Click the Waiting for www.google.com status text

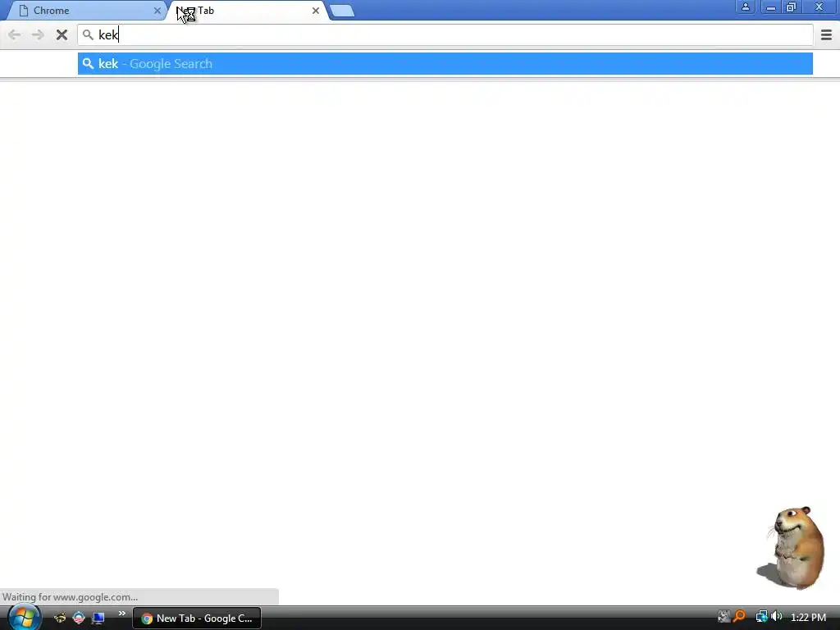click(x=71, y=597)
